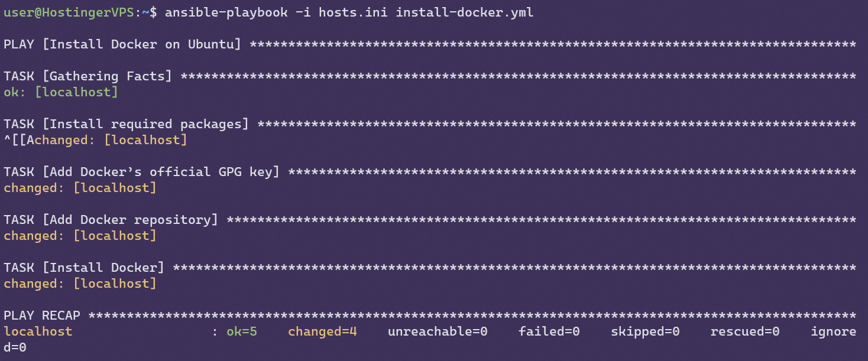Click changed: [localhost] under the GPG key task
The height and width of the screenshot is (361, 868).
pyautogui.click(x=80, y=188)
